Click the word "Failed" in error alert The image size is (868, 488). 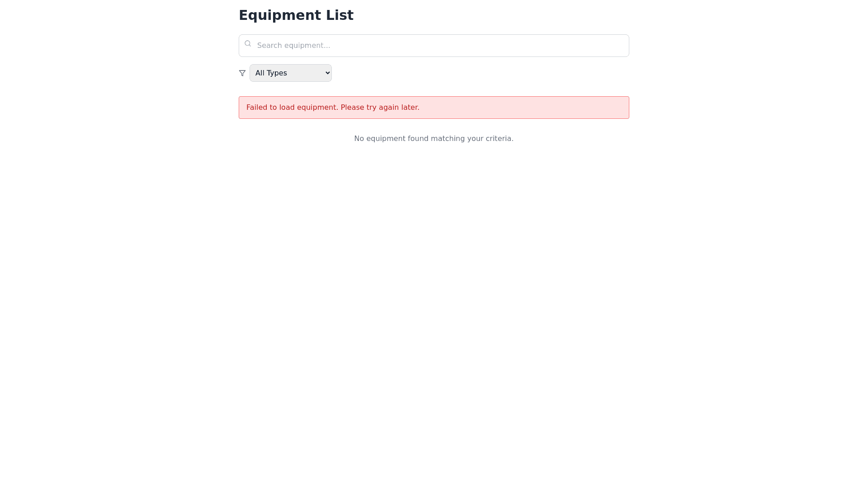point(256,108)
